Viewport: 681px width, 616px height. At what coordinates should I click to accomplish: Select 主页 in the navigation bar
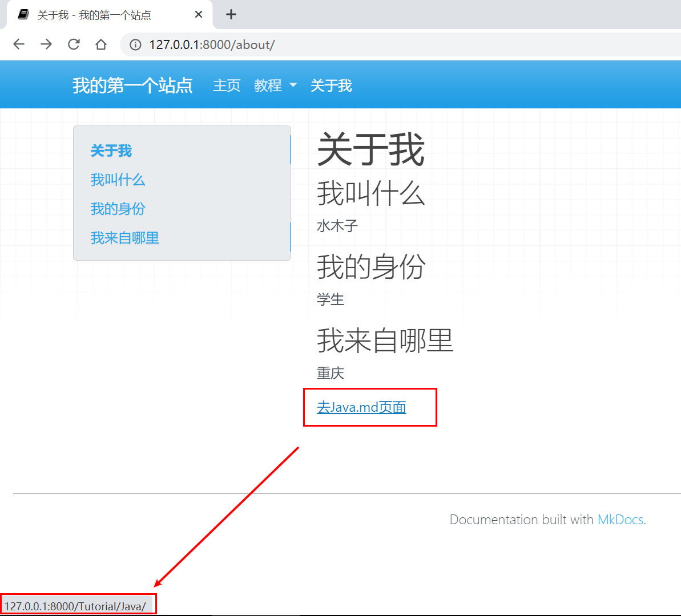[x=227, y=86]
